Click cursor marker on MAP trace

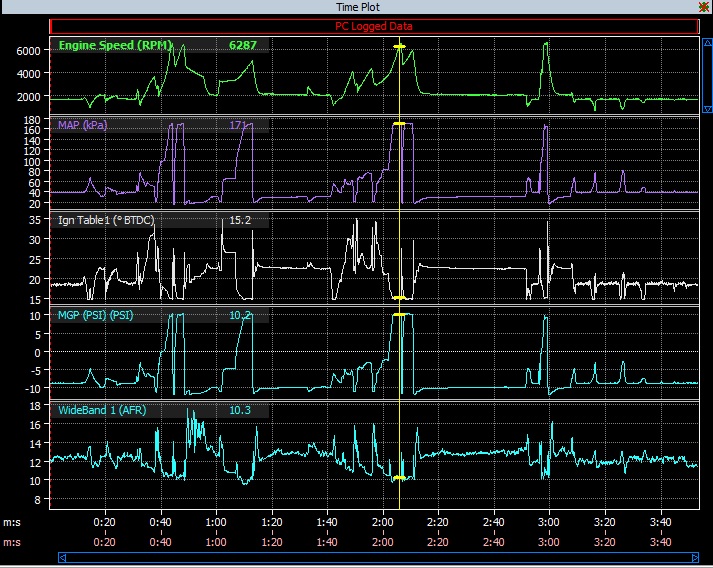tap(399, 124)
